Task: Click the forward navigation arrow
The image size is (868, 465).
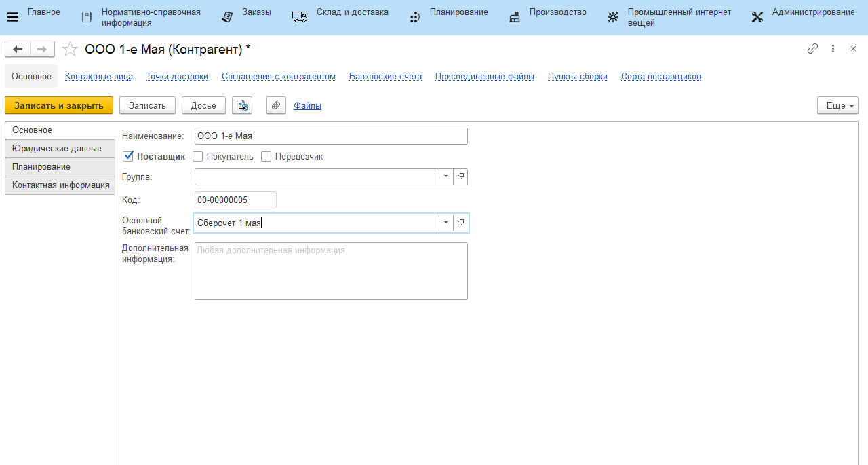Action: coord(42,49)
